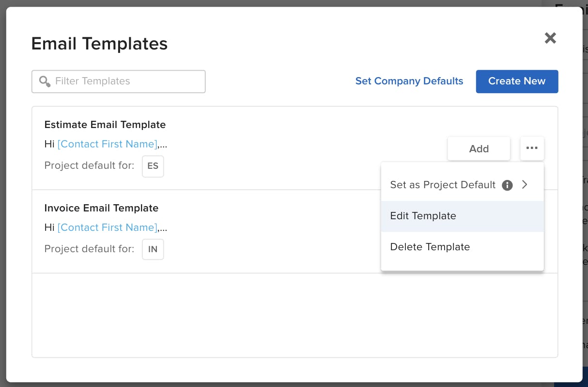
Task: Click the IN project default badge
Action: pos(153,249)
